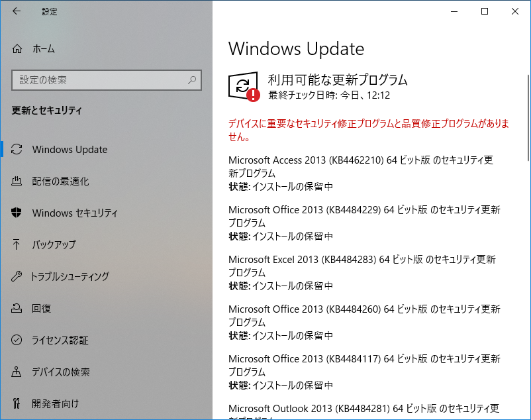Image resolution: width=531 pixels, height=420 pixels.
Task: Open 開発者向け page
Action: (55, 403)
